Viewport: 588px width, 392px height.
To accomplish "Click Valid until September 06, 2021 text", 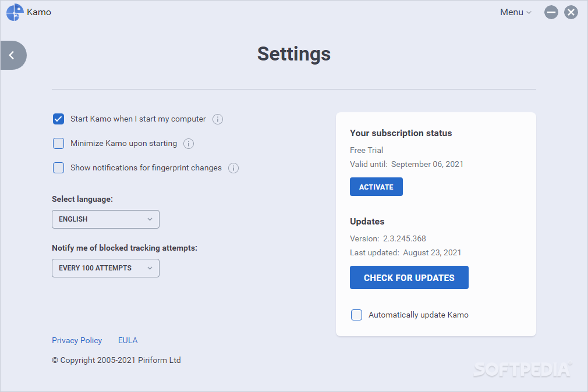I will 406,164.
